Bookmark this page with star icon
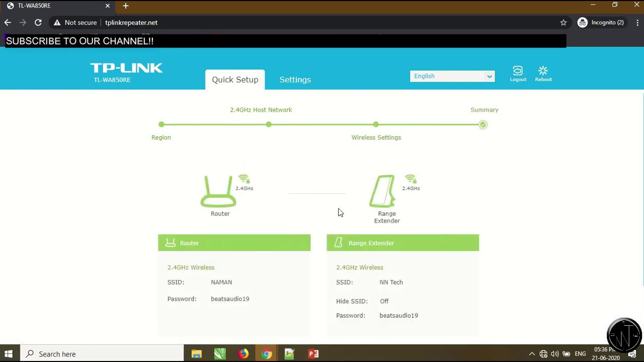Viewport: 644px width, 362px height. tap(563, 23)
